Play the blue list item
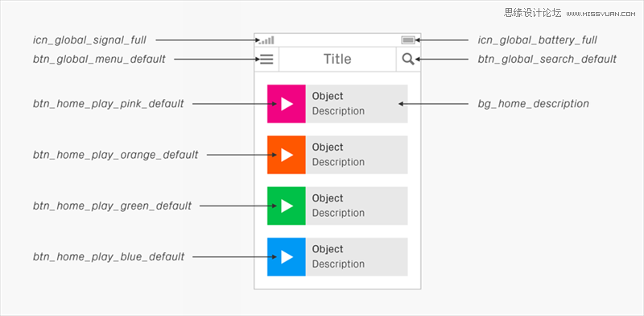The width and height of the screenshot is (644, 316). (287, 257)
